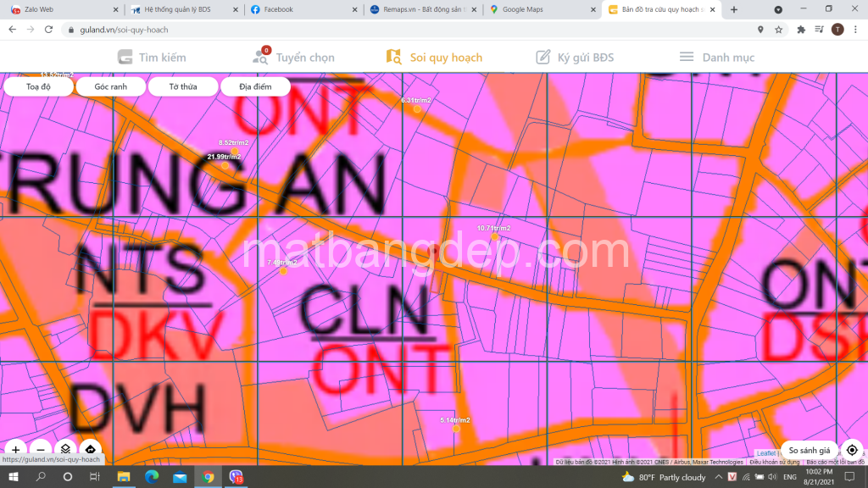Open the Ký gửi BĐS page

point(576,57)
